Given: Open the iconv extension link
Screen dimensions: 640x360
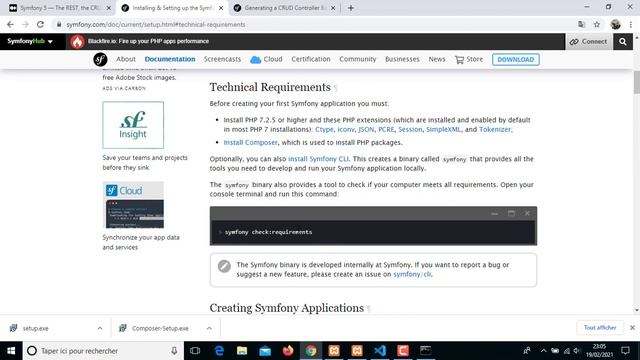Looking at the screenshot, I should (x=346, y=129).
